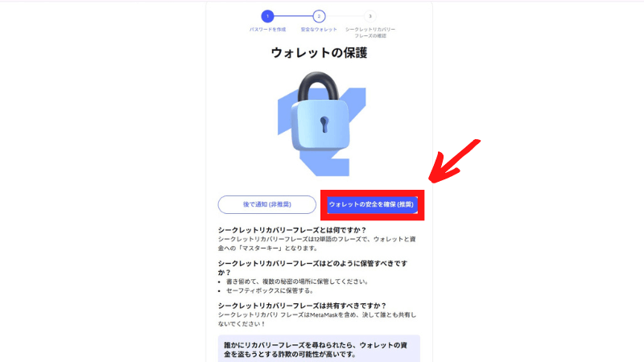Click the step 1 circle indicator
The height and width of the screenshot is (362, 644).
coord(267,16)
